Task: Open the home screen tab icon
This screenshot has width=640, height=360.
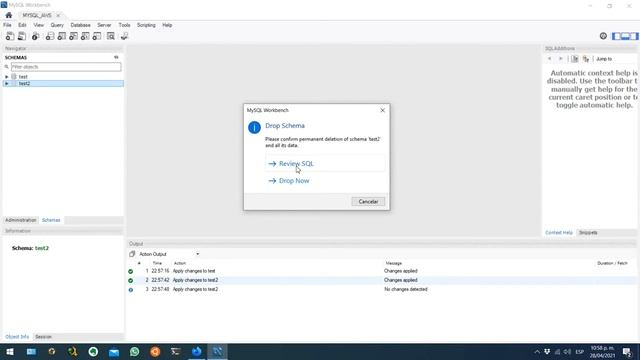Action: pyautogui.click(x=9, y=15)
